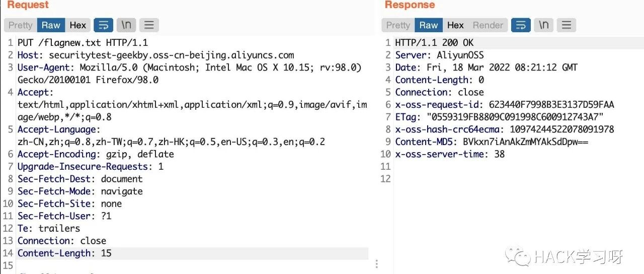Open the Request hamburger options menu
The width and height of the screenshot is (644, 274).
[149, 25]
